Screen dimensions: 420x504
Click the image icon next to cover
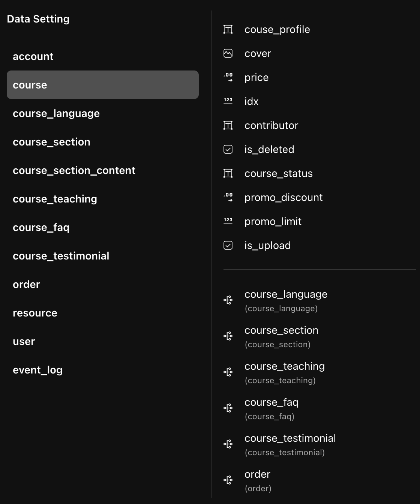coord(228,53)
